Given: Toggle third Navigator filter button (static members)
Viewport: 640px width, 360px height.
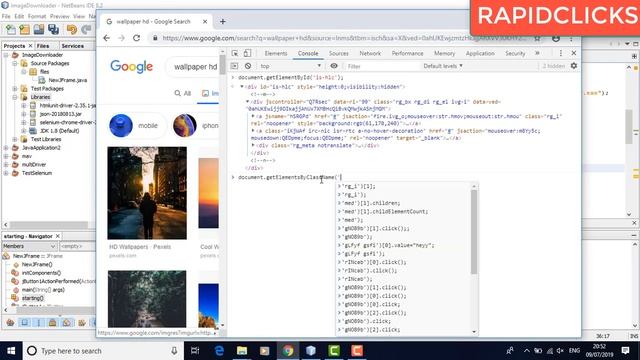Looking at the screenshot, I should coord(39,323).
